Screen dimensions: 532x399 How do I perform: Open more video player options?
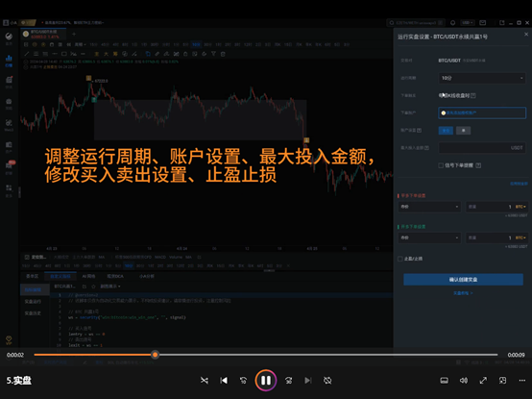pos(522,381)
